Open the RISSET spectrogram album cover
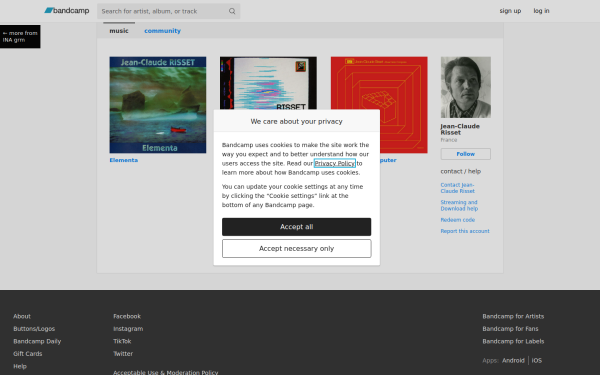Viewport: 600px width, 375px height. point(268,83)
